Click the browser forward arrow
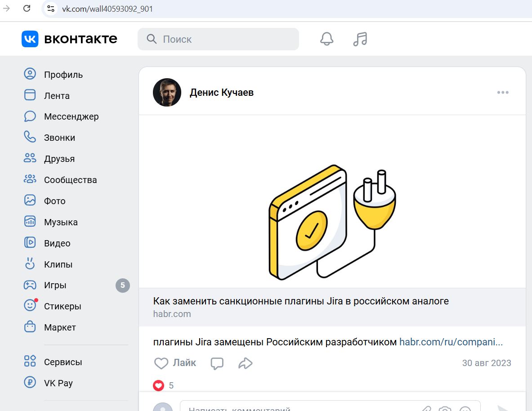The height and width of the screenshot is (411, 532). point(6,9)
